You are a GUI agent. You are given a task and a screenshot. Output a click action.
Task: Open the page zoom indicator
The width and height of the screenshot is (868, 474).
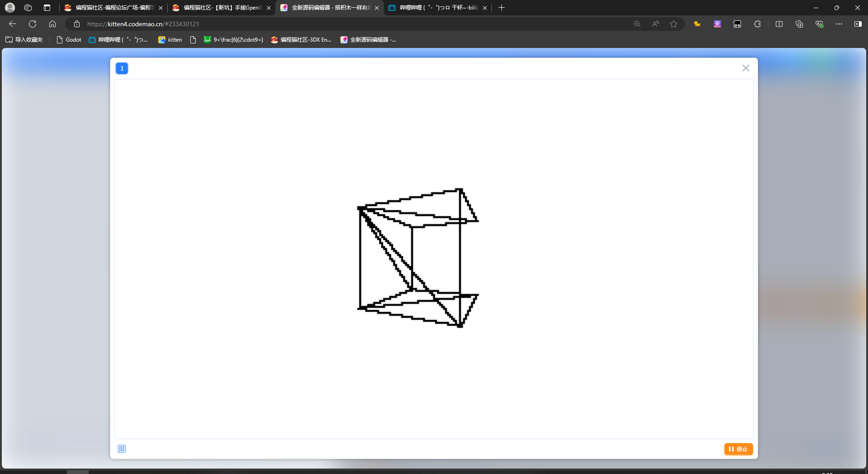[637, 24]
